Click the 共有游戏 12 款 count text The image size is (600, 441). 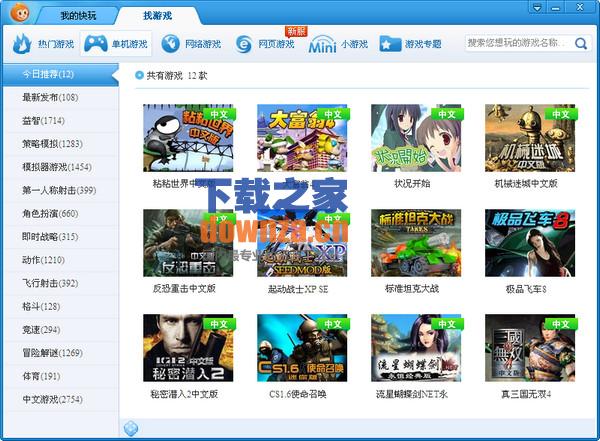click(177, 75)
